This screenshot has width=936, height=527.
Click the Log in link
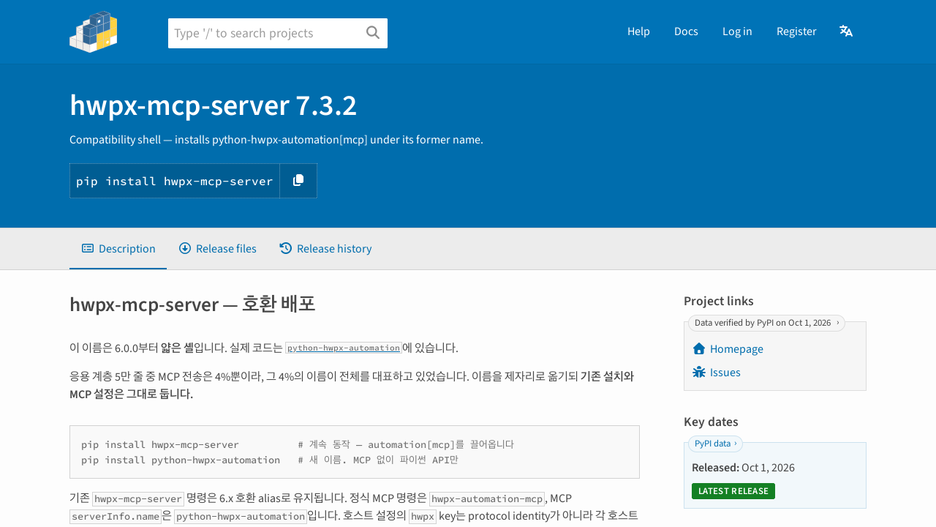click(x=737, y=31)
